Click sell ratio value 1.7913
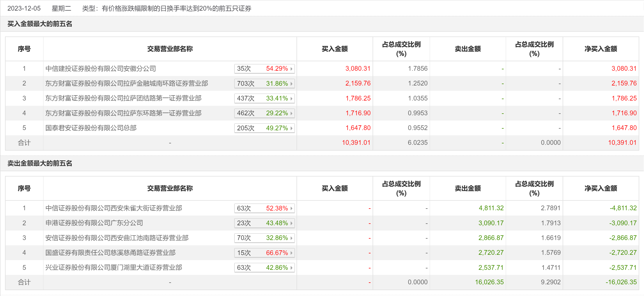This screenshot has width=644, height=296. (551, 223)
